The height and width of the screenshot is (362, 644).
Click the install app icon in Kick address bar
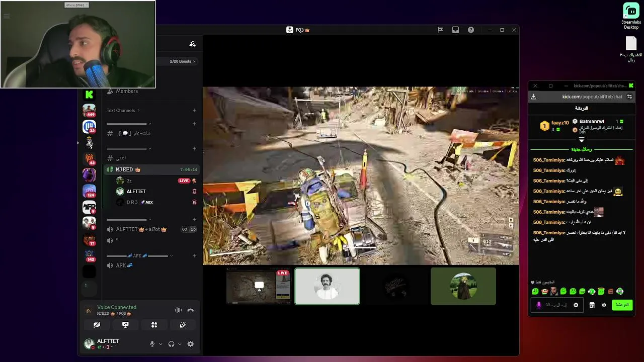tap(534, 97)
